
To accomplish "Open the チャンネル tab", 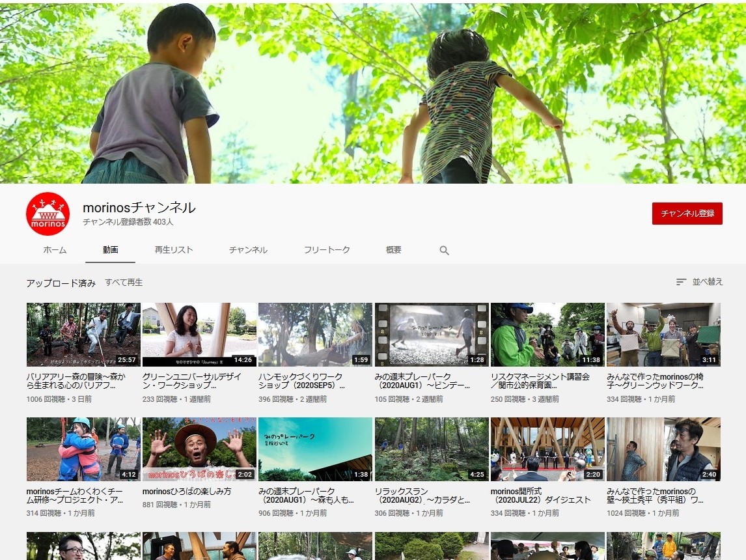I will click(x=248, y=250).
